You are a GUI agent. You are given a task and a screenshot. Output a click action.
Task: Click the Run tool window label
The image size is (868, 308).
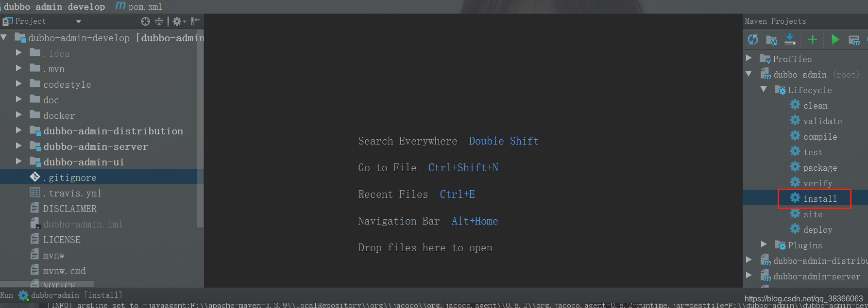7,295
